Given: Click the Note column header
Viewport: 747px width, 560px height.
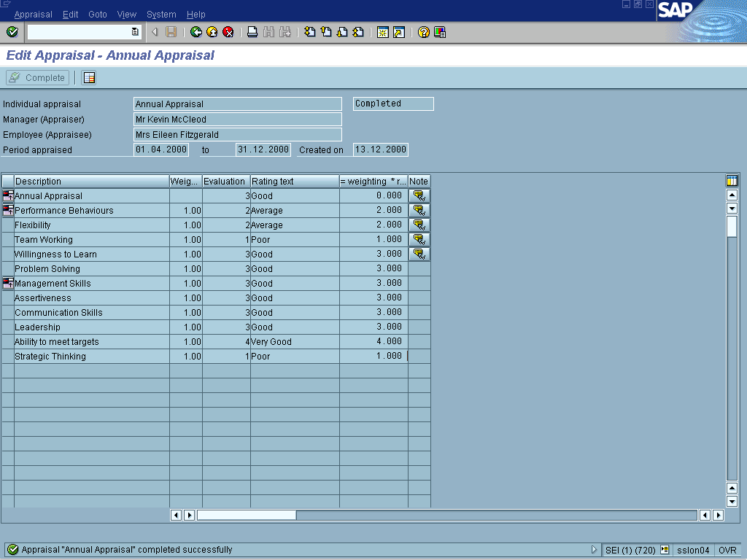Looking at the screenshot, I should pyautogui.click(x=419, y=182).
